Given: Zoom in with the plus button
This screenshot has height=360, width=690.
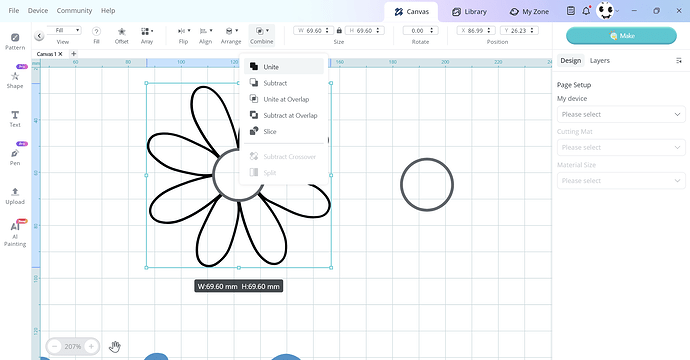Looking at the screenshot, I should (x=91, y=346).
